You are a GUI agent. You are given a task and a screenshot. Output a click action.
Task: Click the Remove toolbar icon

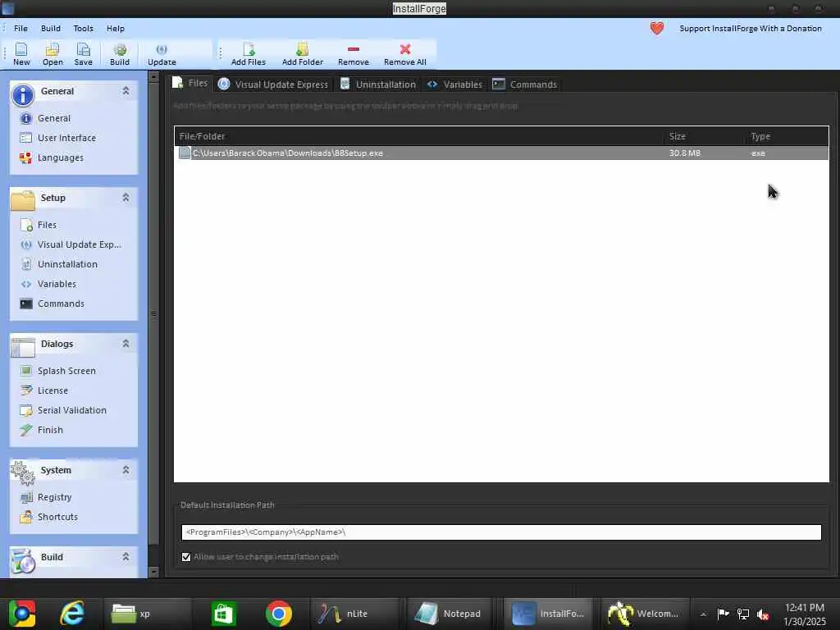click(353, 54)
